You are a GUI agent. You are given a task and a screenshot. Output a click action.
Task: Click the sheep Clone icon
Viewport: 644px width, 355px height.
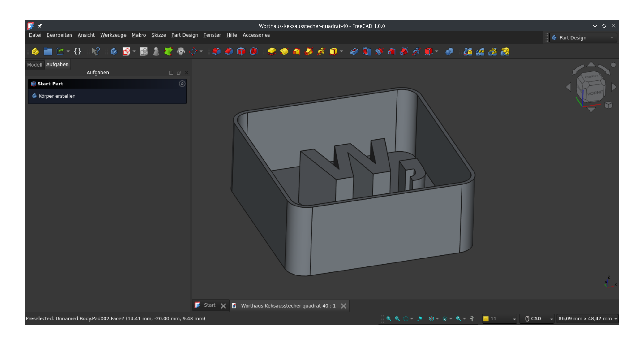click(181, 51)
